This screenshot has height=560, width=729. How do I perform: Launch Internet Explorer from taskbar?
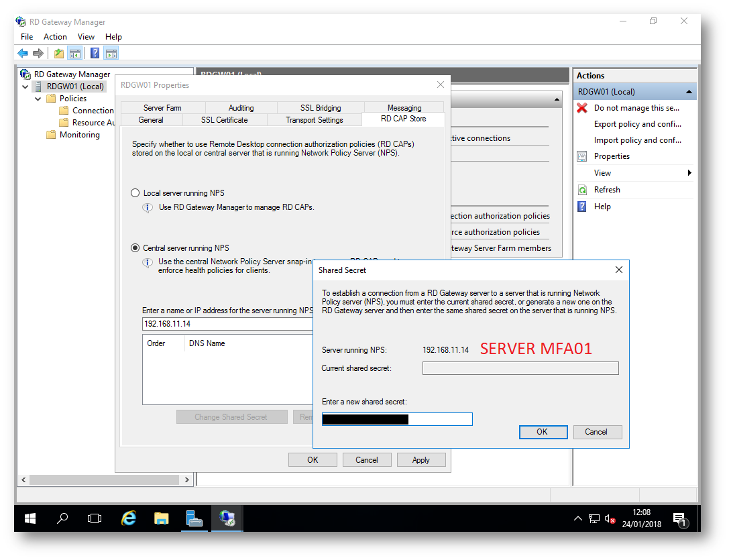click(x=128, y=518)
